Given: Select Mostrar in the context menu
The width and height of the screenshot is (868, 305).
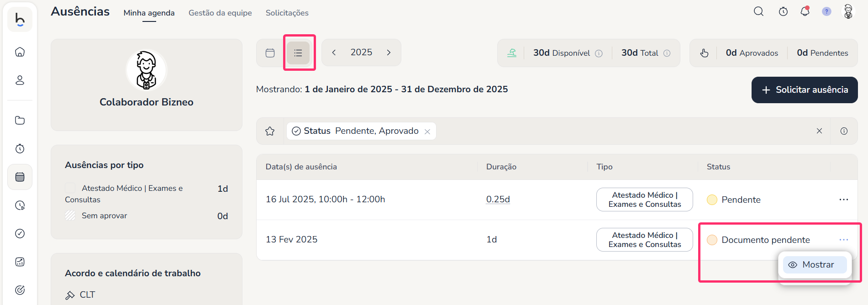Looking at the screenshot, I should (x=815, y=265).
